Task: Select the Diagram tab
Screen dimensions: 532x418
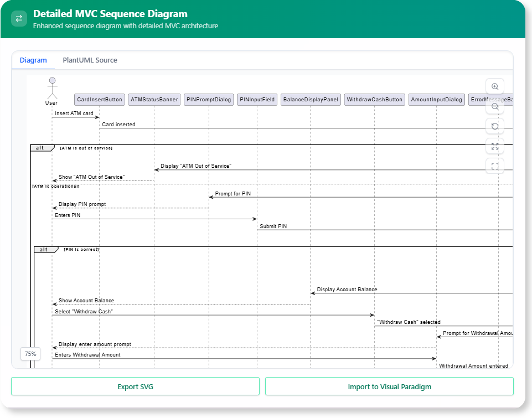Action: pos(33,60)
